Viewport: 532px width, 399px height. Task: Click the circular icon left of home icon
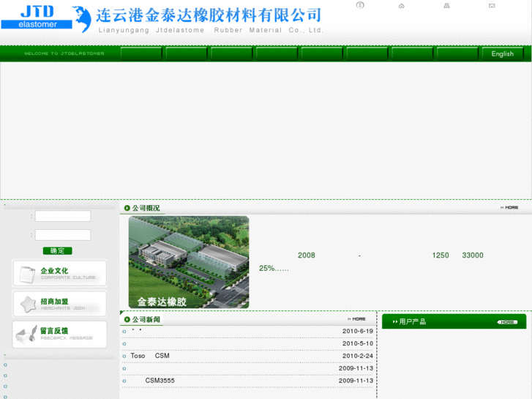point(359,5)
